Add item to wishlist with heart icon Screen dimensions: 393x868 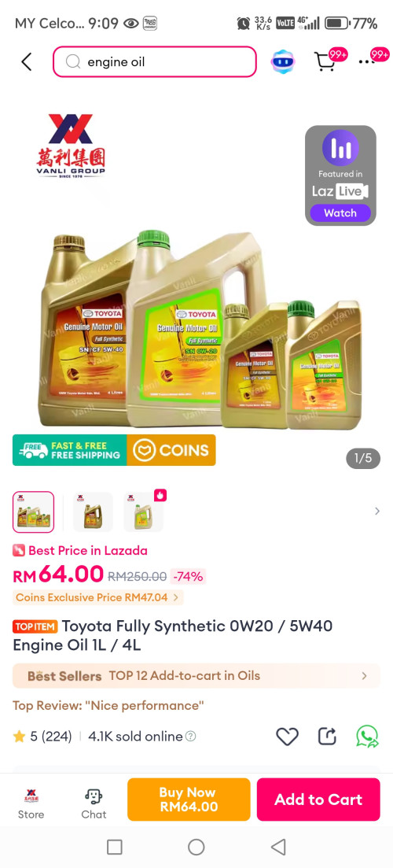(x=287, y=737)
